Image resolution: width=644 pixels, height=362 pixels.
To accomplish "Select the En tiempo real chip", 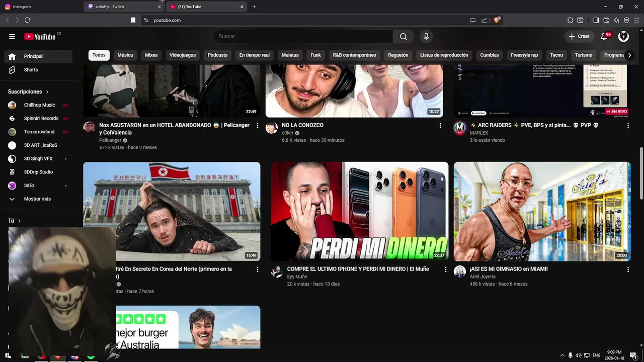I will 255,55.
